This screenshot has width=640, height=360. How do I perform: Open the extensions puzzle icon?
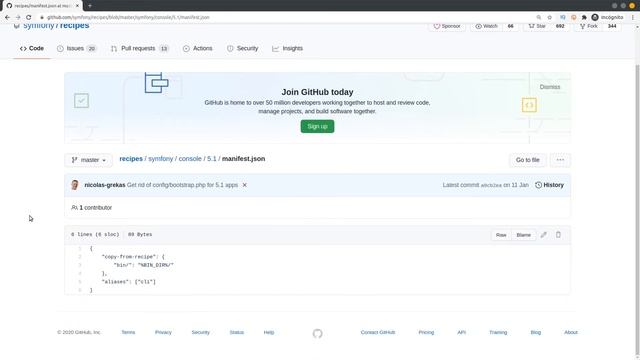[x=584, y=18]
